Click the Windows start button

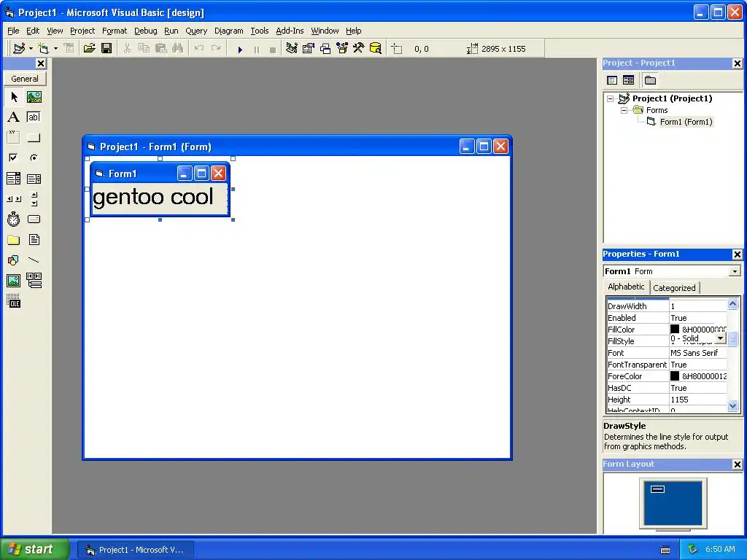pyautogui.click(x=34, y=550)
